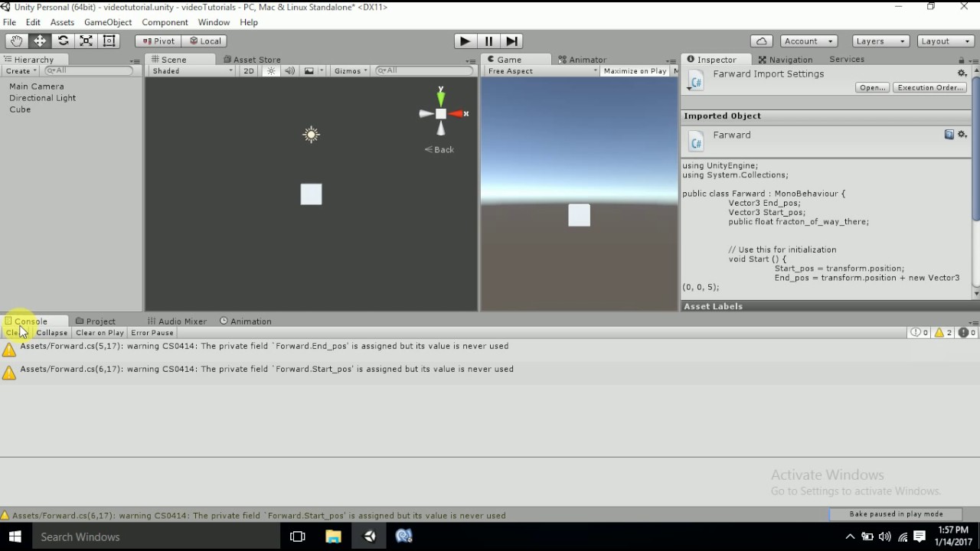Click the Play button

click(x=465, y=41)
